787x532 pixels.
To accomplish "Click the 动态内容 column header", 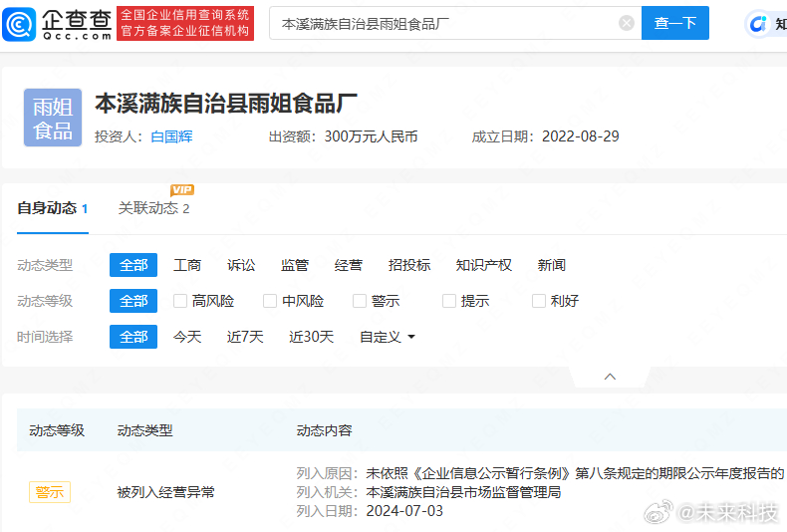I will (x=324, y=430).
